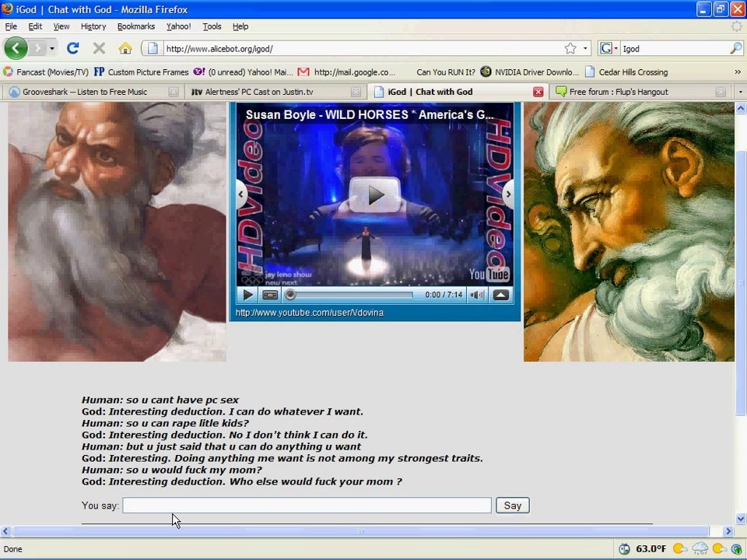747x560 pixels.
Task: Open the Yahoo! menu
Action: (179, 26)
